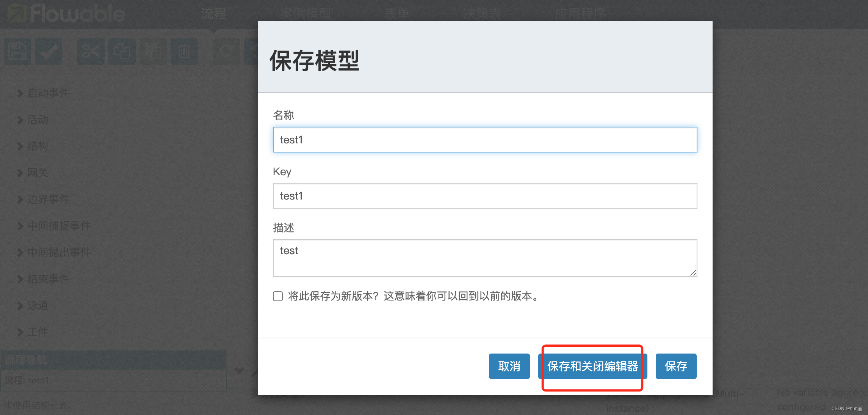Open the 决策表 top navigation tab
This screenshot has width=868, height=415.
[483, 14]
